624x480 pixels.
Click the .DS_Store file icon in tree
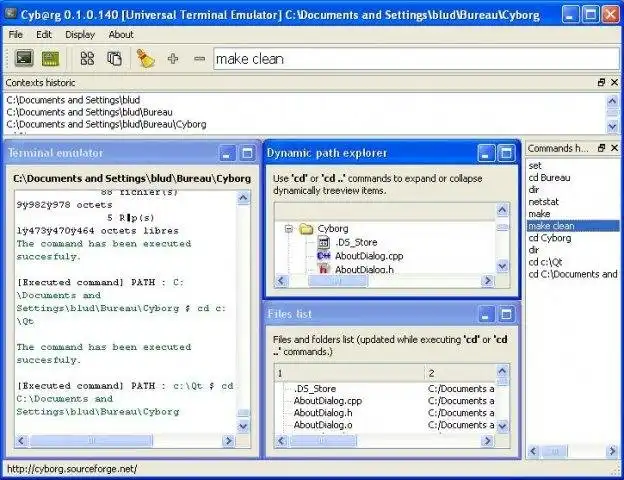point(324,242)
